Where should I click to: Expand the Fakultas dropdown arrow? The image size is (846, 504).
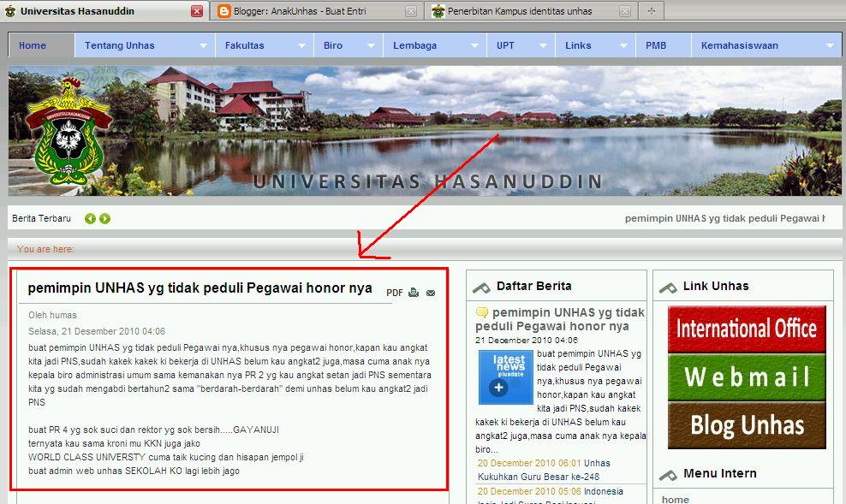coord(302,46)
